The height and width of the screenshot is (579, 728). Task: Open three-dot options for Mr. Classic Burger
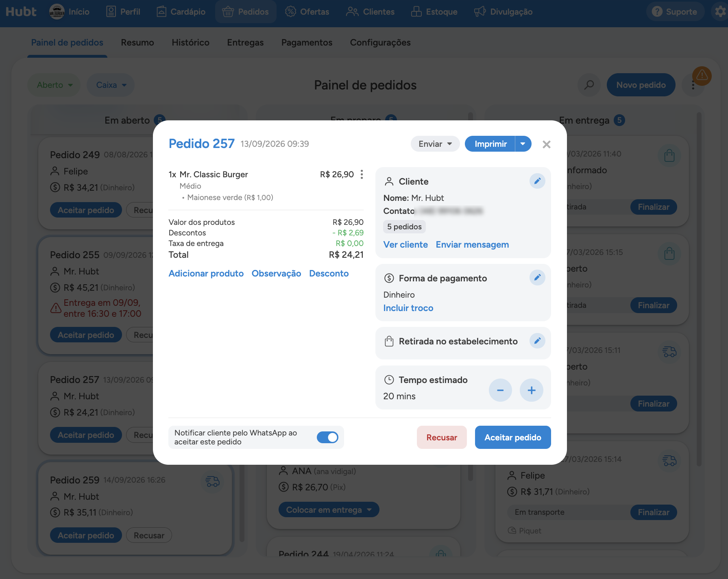(362, 174)
